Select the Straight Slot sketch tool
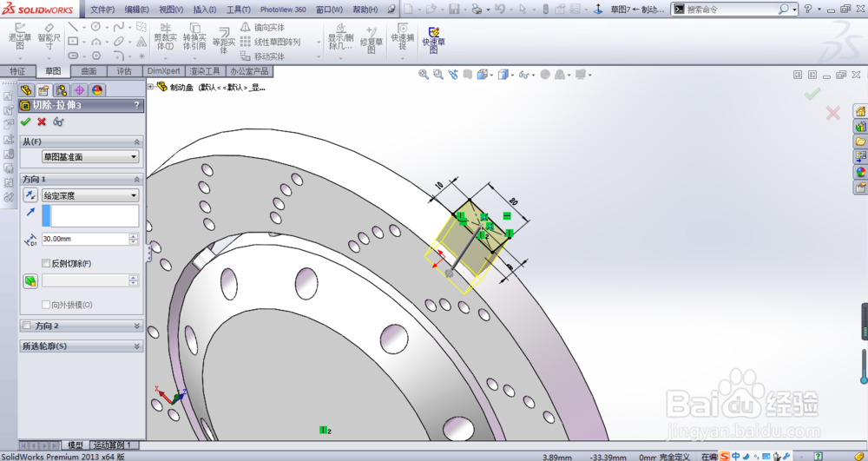The height and width of the screenshot is (461, 868). coord(73,56)
